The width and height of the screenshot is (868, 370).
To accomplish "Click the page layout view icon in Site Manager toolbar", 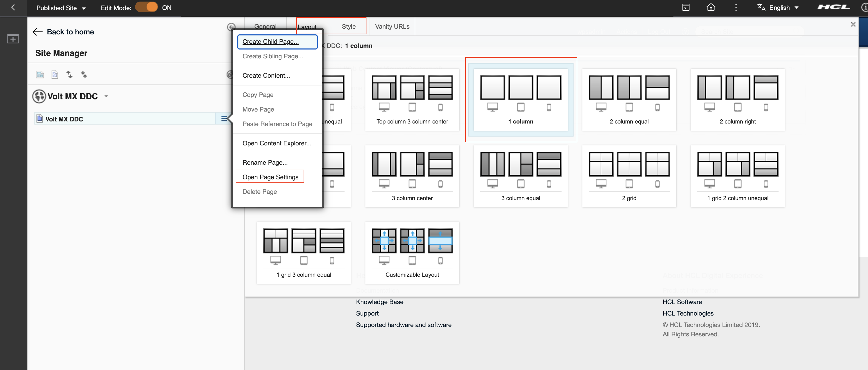I will click(40, 75).
